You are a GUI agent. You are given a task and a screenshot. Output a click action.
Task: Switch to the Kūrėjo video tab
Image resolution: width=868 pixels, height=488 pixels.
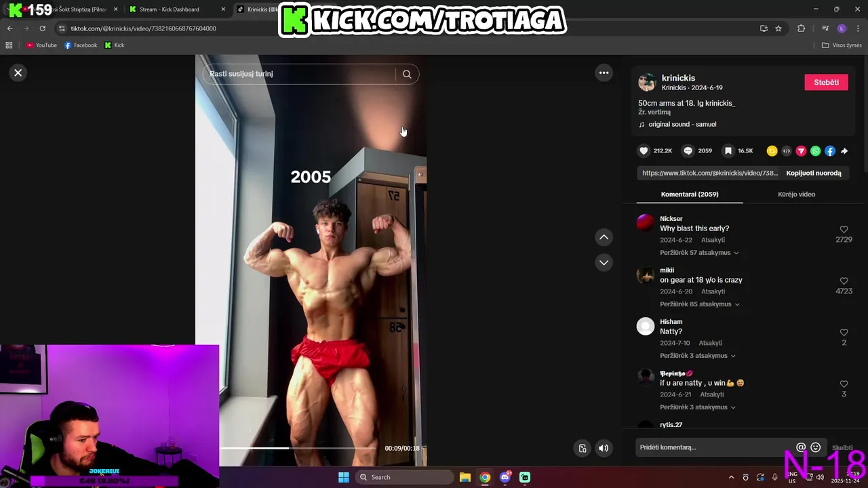point(796,194)
